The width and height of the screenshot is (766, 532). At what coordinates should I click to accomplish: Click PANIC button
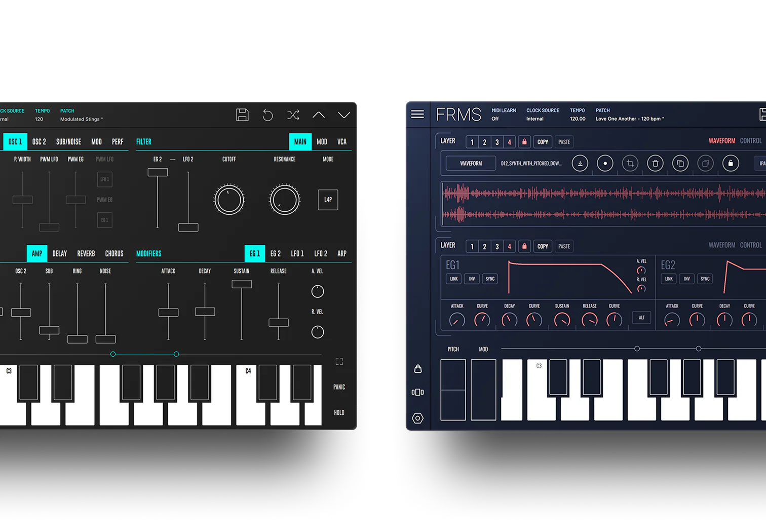coord(339,387)
